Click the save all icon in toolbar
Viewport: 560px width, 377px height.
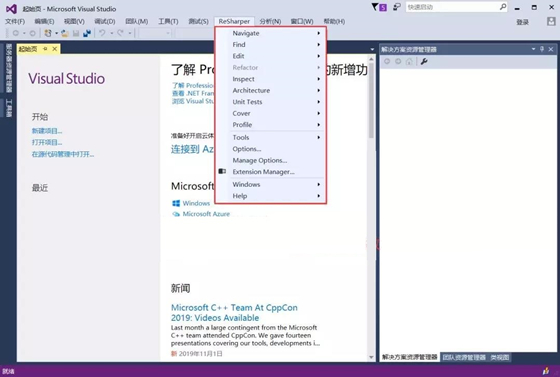coord(87,33)
